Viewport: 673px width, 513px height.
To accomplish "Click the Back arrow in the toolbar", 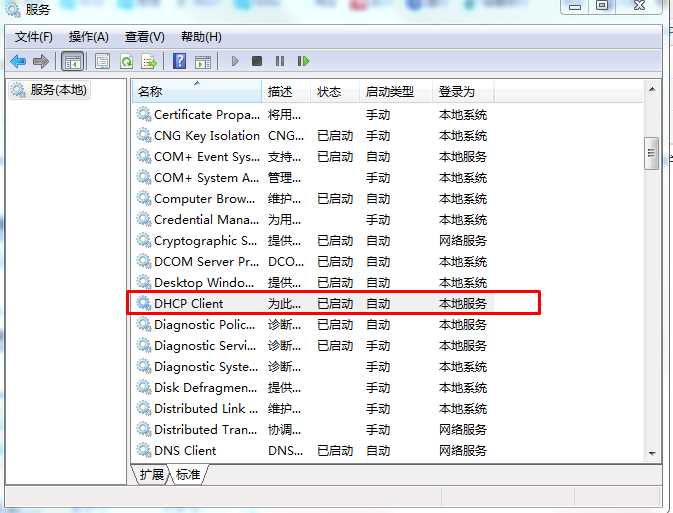I will click(x=18, y=61).
